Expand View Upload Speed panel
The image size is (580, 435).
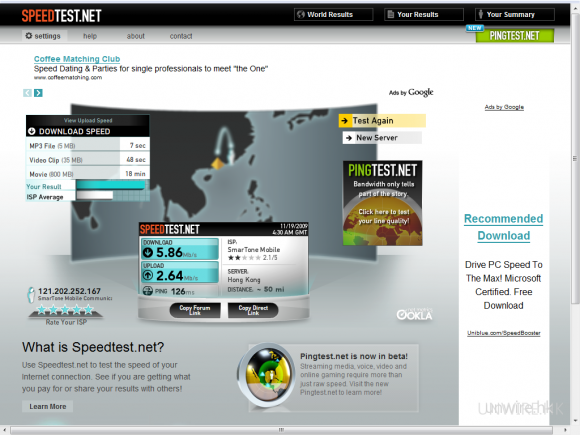[88, 120]
